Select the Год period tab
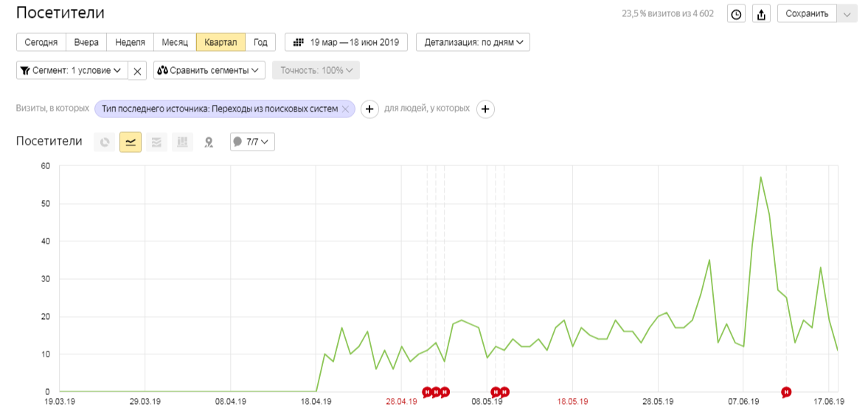The image size is (868, 412). (x=261, y=42)
